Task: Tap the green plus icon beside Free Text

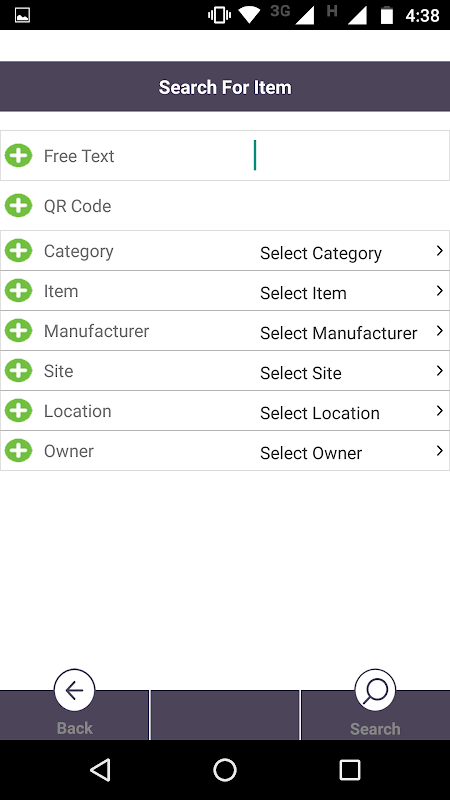Action: coord(18,156)
